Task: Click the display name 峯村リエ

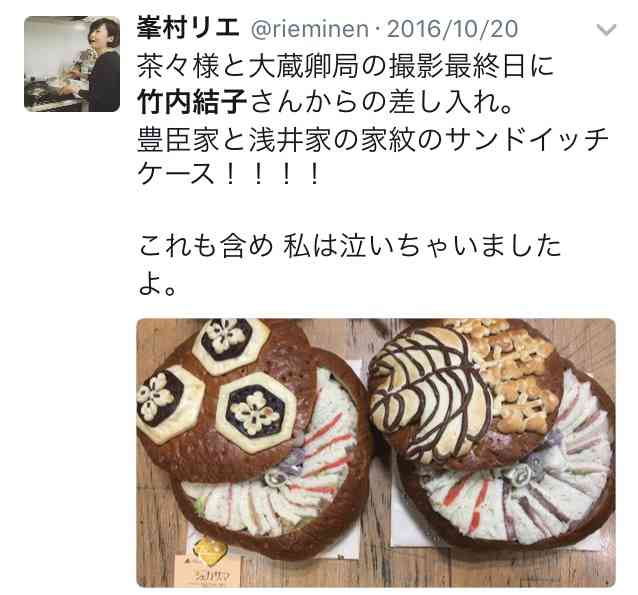Action: 188,28
